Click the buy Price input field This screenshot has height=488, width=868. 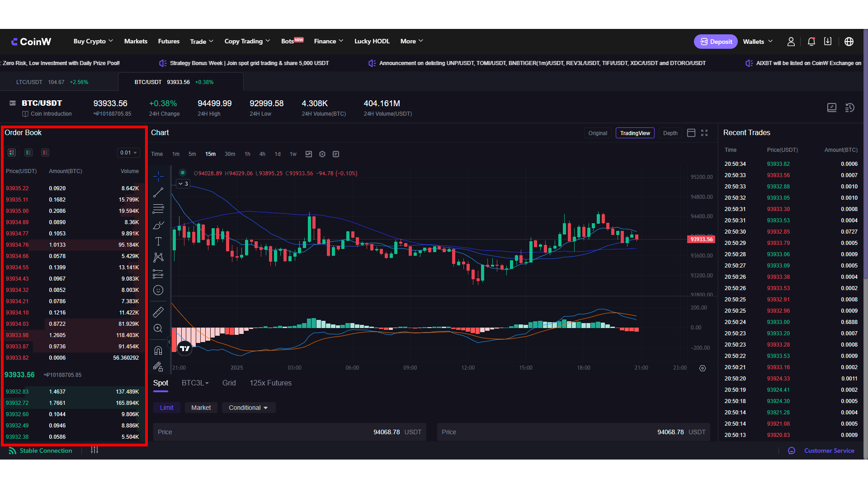[x=290, y=432]
